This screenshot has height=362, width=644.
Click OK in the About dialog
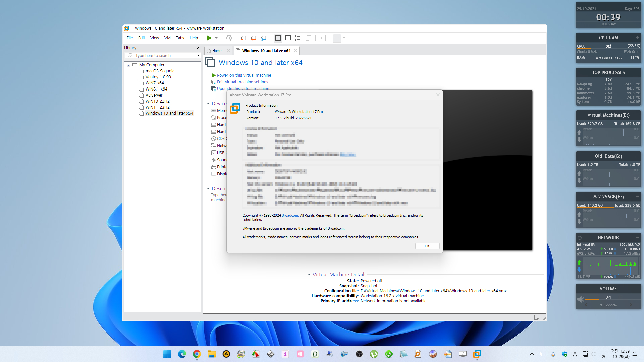[x=427, y=246]
